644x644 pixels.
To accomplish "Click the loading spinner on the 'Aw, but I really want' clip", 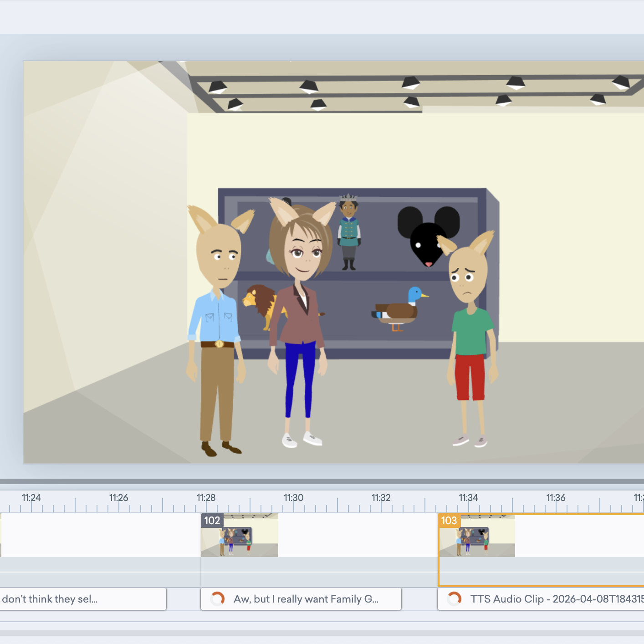I will (x=218, y=598).
